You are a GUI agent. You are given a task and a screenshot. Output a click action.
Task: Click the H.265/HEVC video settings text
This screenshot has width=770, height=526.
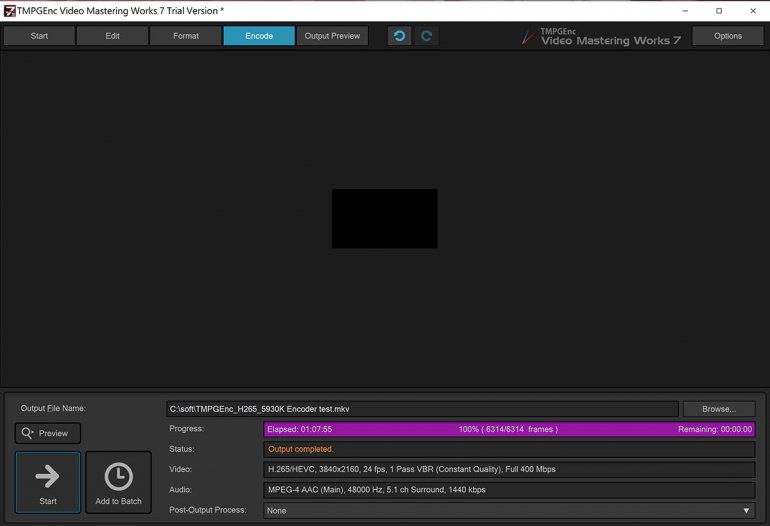(x=412, y=469)
